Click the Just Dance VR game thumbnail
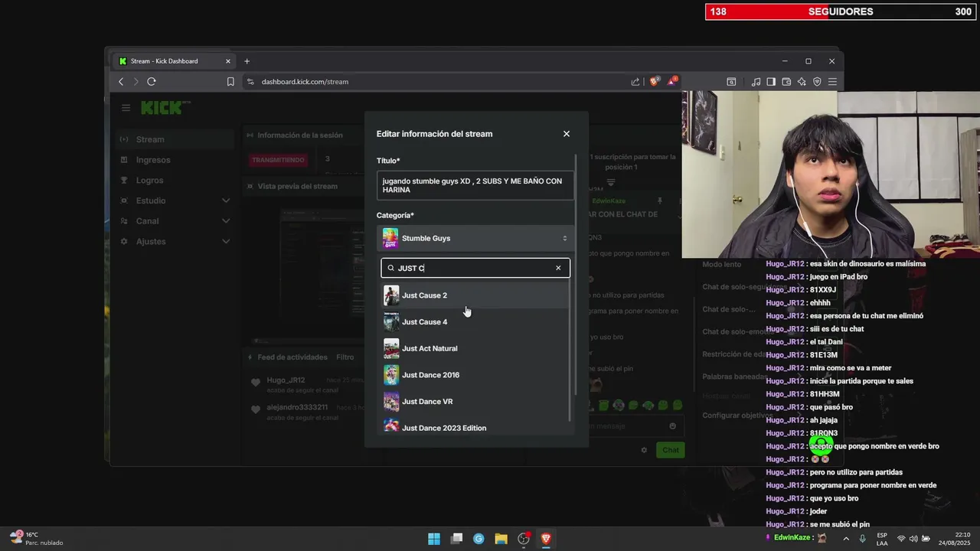The height and width of the screenshot is (551, 980). click(x=391, y=402)
